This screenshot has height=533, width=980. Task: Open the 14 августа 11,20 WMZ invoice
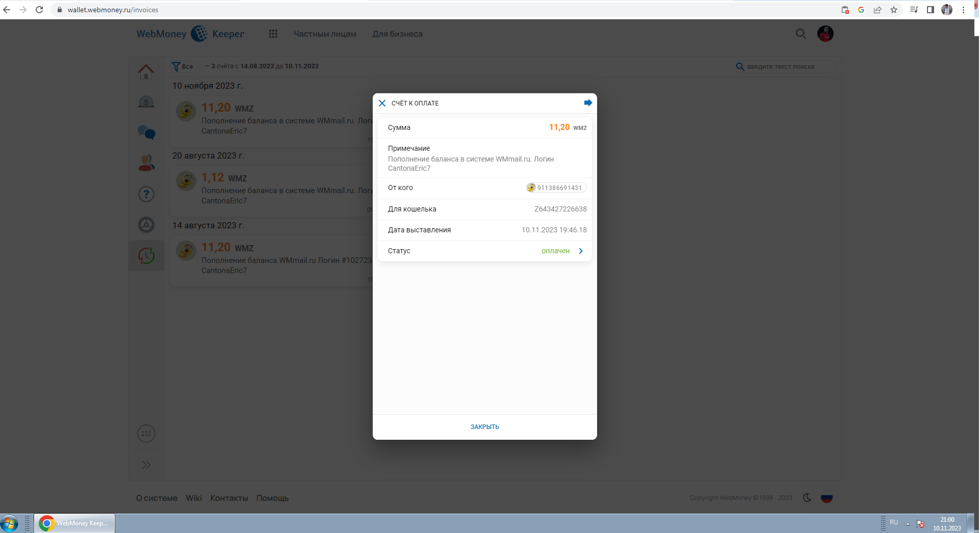[x=272, y=260]
